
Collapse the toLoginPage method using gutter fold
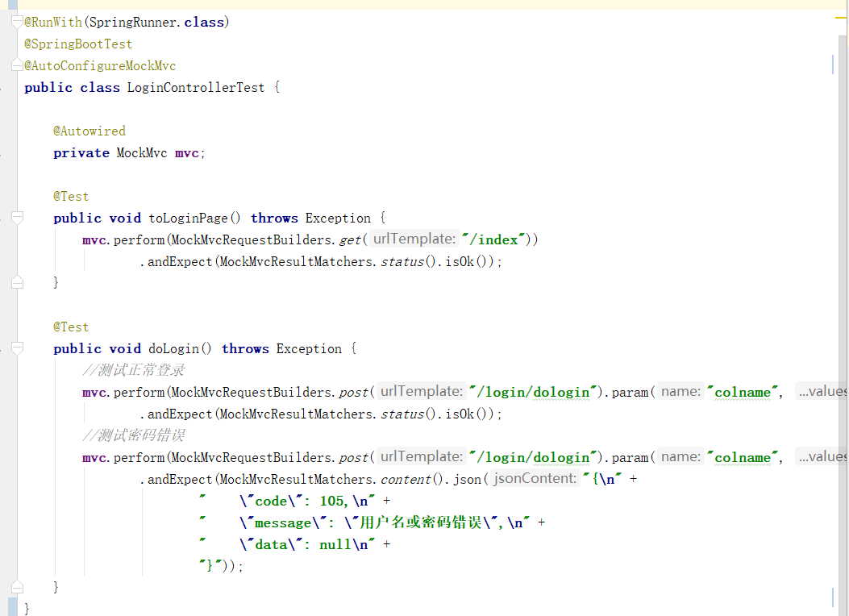click(x=18, y=218)
